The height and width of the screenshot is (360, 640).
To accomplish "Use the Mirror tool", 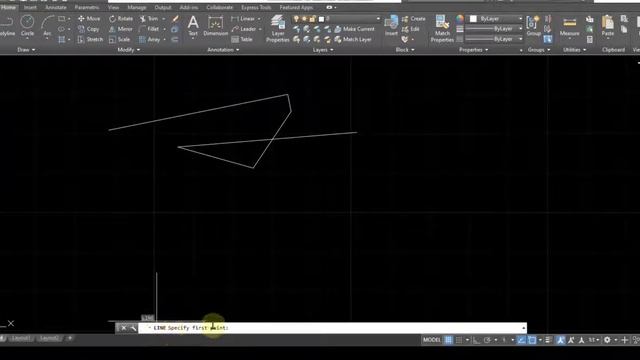I will (120, 29).
